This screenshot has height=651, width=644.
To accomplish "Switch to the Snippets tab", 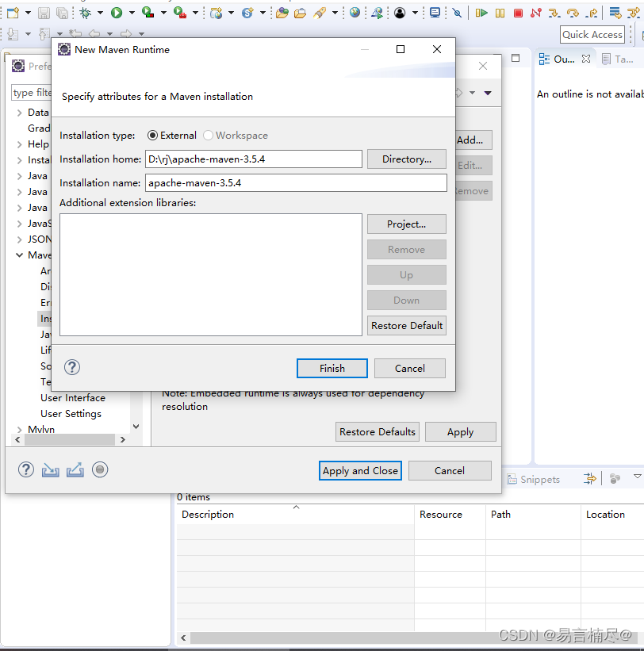I will (x=534, y=480).
